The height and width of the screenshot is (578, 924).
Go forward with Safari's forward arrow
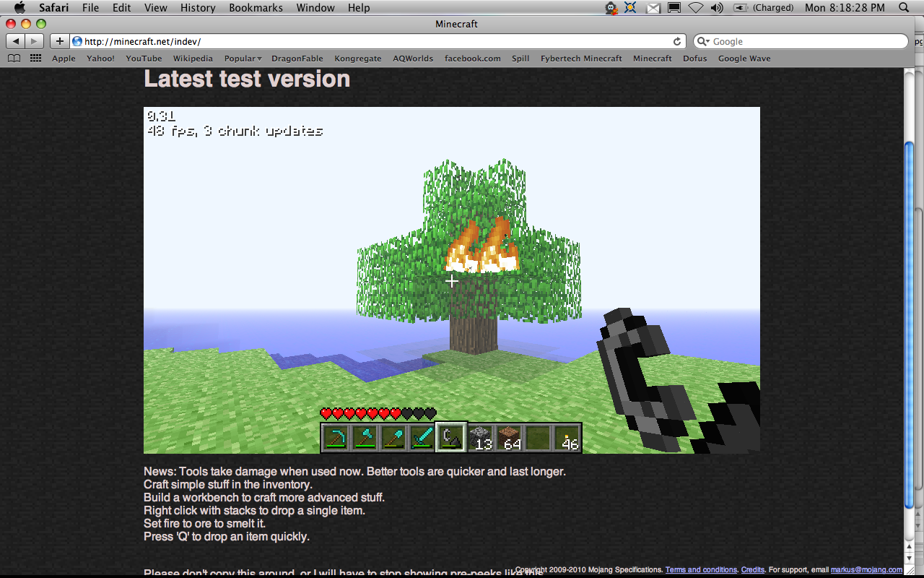point(35,41)
